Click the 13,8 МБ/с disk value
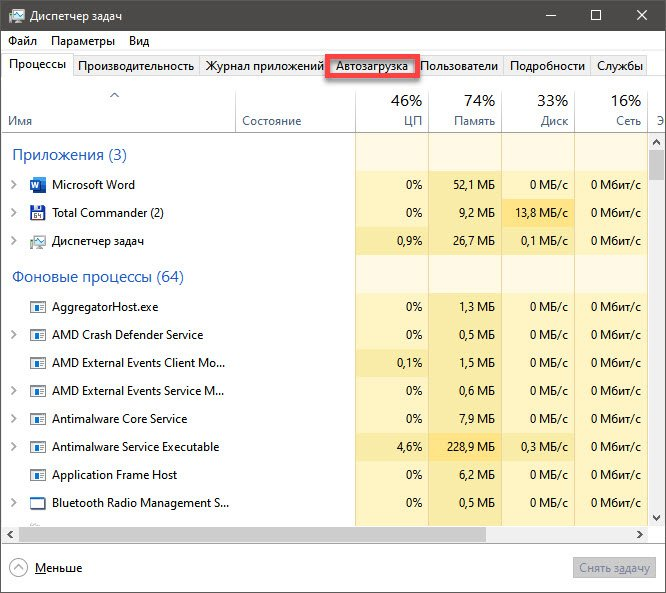This screenshot has height=593, width=666. tap(541, 213)
